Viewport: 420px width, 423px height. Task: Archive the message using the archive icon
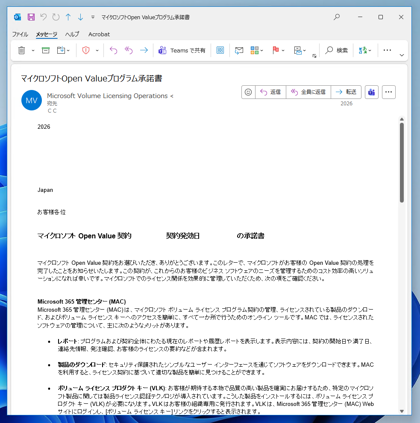(x=46, y=50)
